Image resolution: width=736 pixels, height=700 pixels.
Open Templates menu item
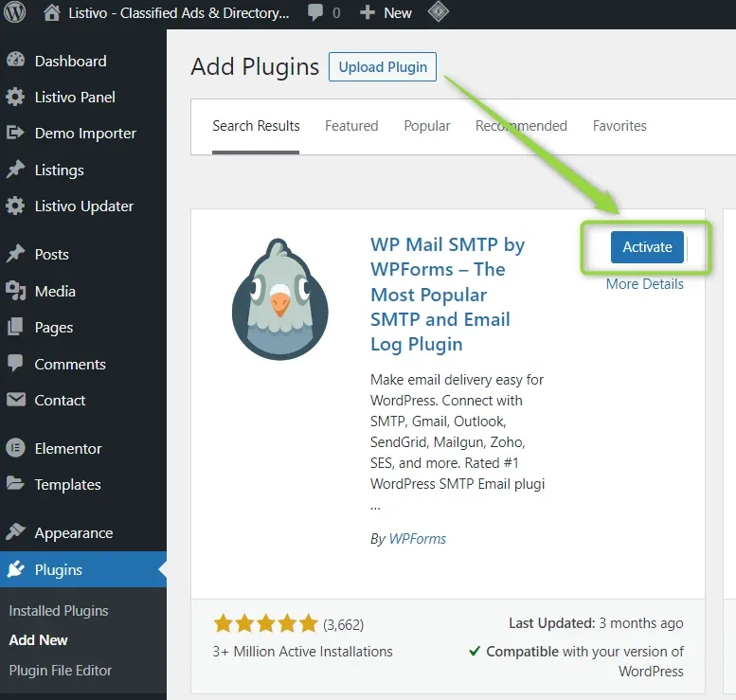click(67, 485)
